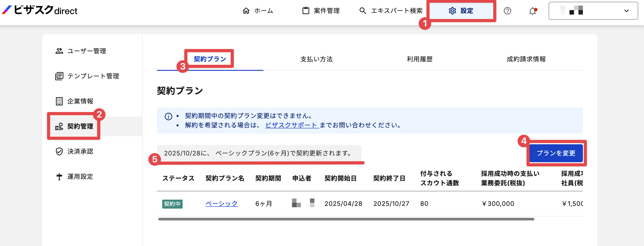Click the 企業情報 building icon
This screenshot has width=644, height=246.
tap(59, 101)
